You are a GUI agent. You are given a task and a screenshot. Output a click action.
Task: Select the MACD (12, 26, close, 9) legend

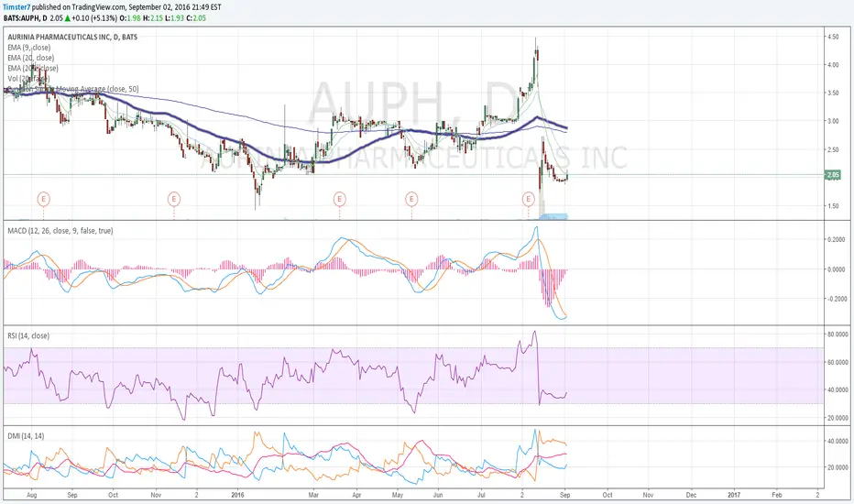pos(60,231)
